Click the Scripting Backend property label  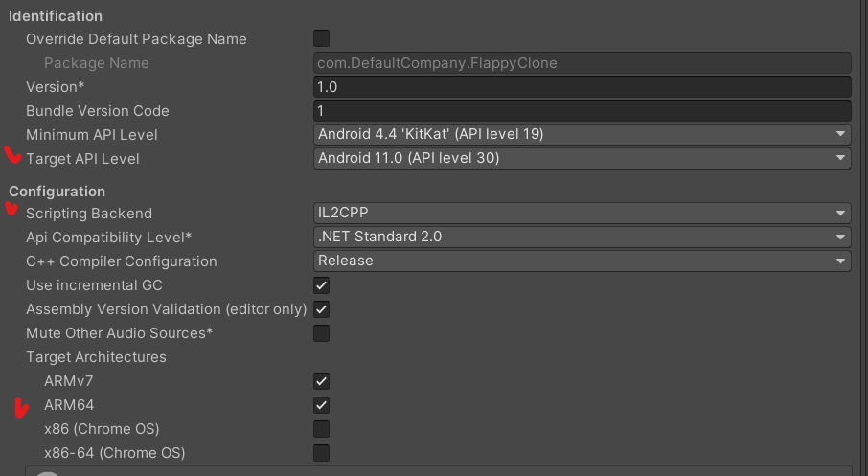click(x=89, y=214)
